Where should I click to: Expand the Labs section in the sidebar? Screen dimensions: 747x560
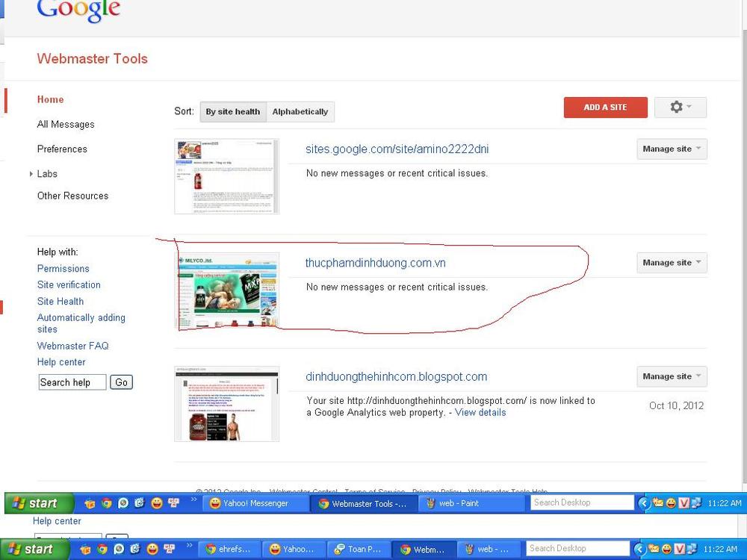[47, 174]
